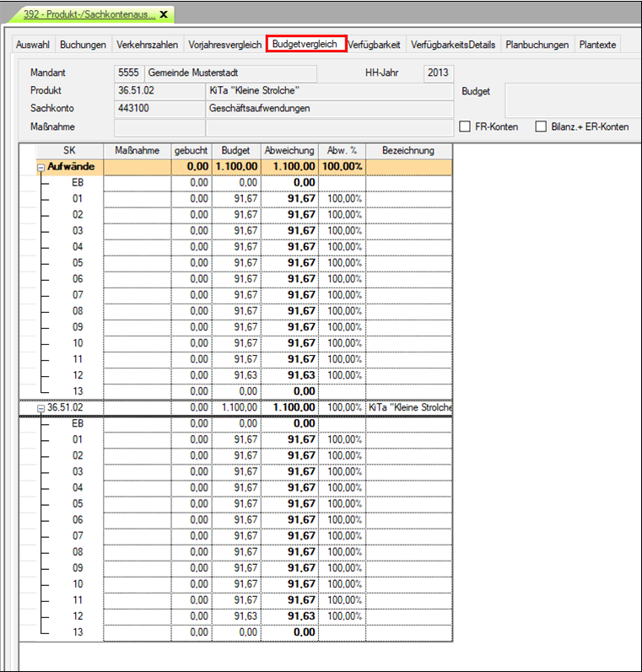
Task: Select the Budgetvergleich tab
Action: [x=305, y=45]
